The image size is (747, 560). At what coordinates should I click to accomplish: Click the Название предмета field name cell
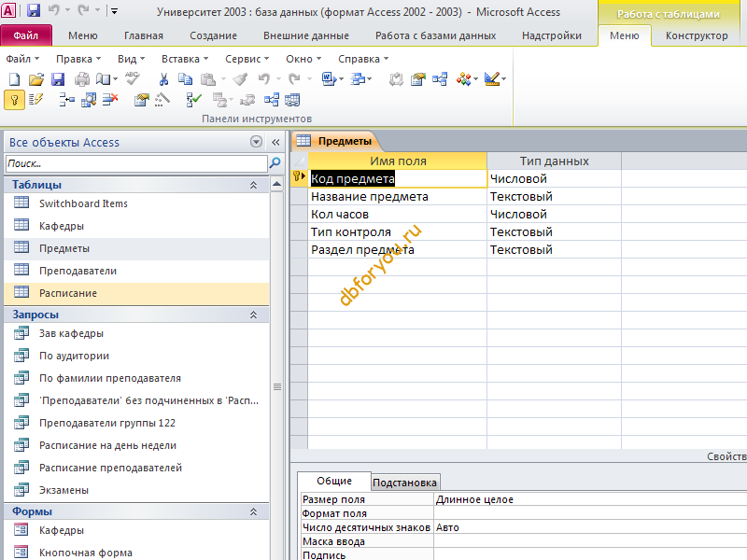coord(398,197)
